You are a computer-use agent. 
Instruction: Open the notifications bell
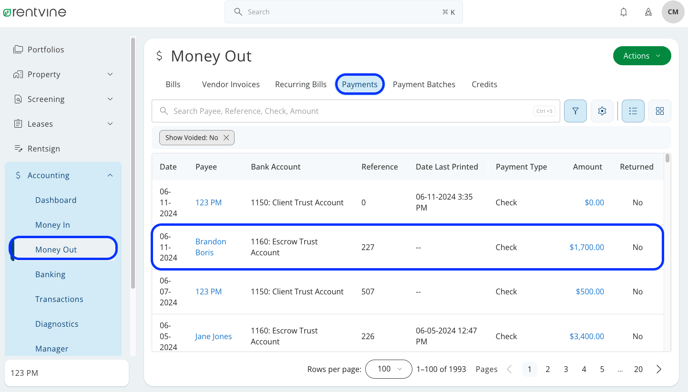624,12
